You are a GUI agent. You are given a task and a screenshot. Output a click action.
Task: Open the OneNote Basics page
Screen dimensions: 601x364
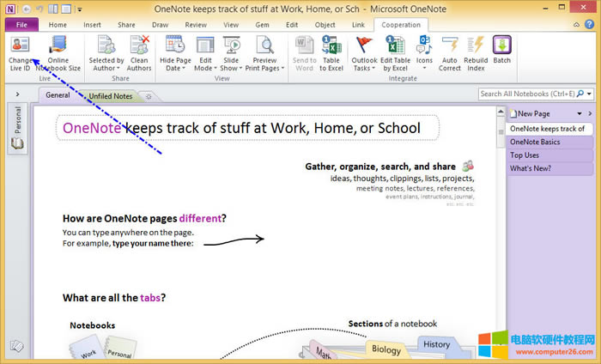pyautogui.click(x=534, y=142)
